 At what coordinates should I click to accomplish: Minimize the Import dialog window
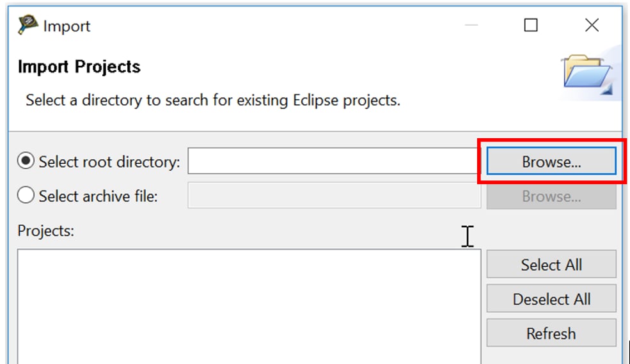[472, 26]
